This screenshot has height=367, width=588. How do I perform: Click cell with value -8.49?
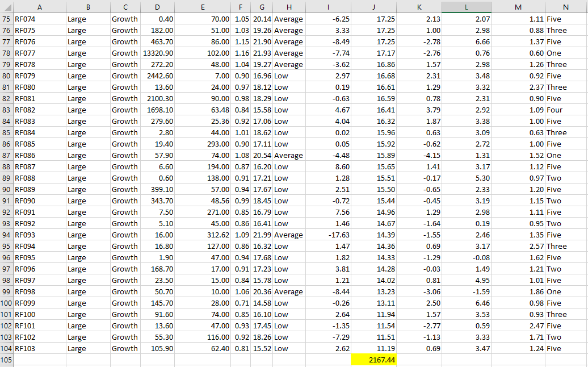pos(329,41)
